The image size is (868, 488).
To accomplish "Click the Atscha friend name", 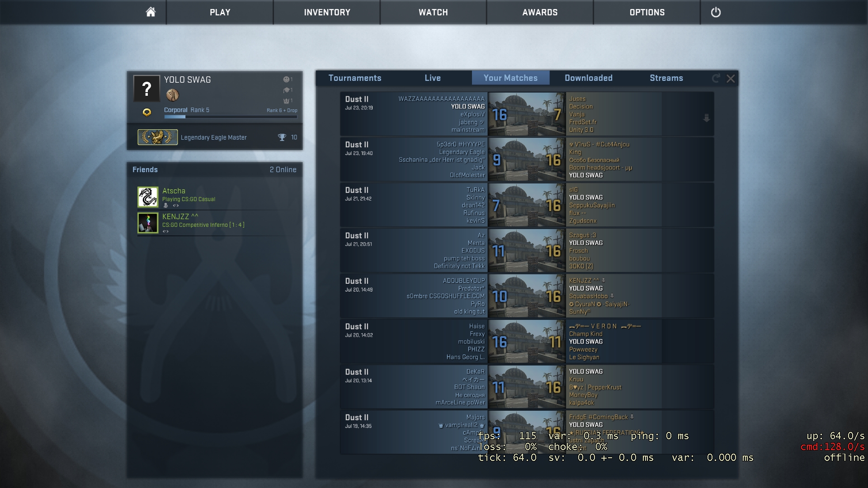I will (174, 191).
